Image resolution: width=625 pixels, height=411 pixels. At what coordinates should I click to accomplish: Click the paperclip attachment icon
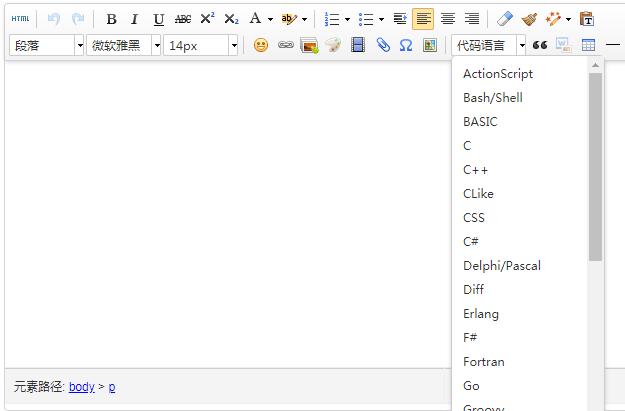pyautogui.click(x=383, y=45)
